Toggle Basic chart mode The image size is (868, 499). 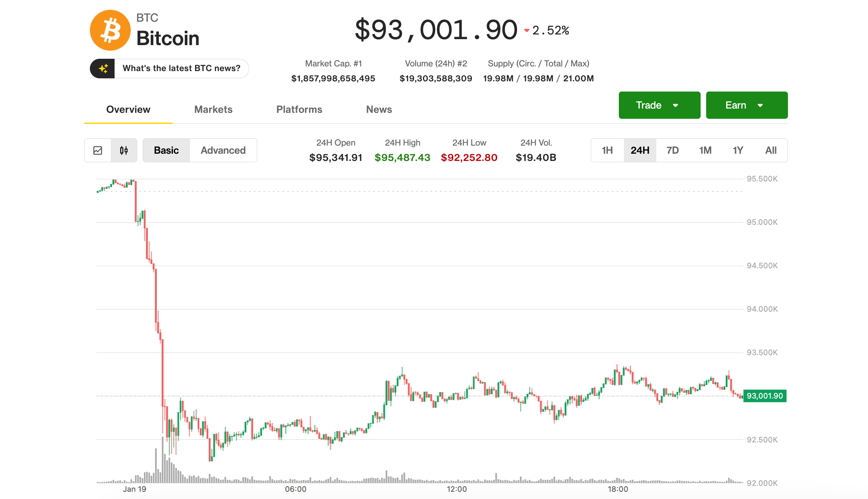166,150
